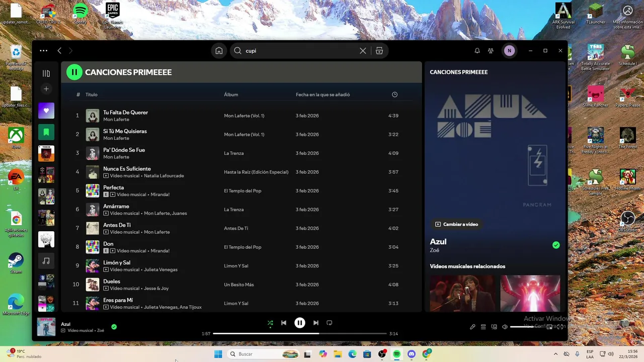Viewport: 644px width, 362px height.
Task: Mute with the volume speaker icon
Action: pyautogui.click(x=505, y=327)
